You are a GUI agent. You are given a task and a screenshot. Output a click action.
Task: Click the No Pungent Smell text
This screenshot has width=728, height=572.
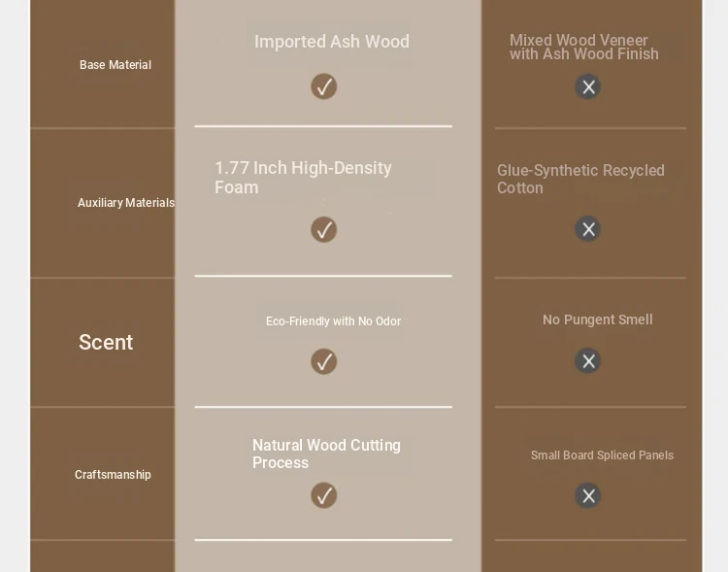[x=597, y=320]
